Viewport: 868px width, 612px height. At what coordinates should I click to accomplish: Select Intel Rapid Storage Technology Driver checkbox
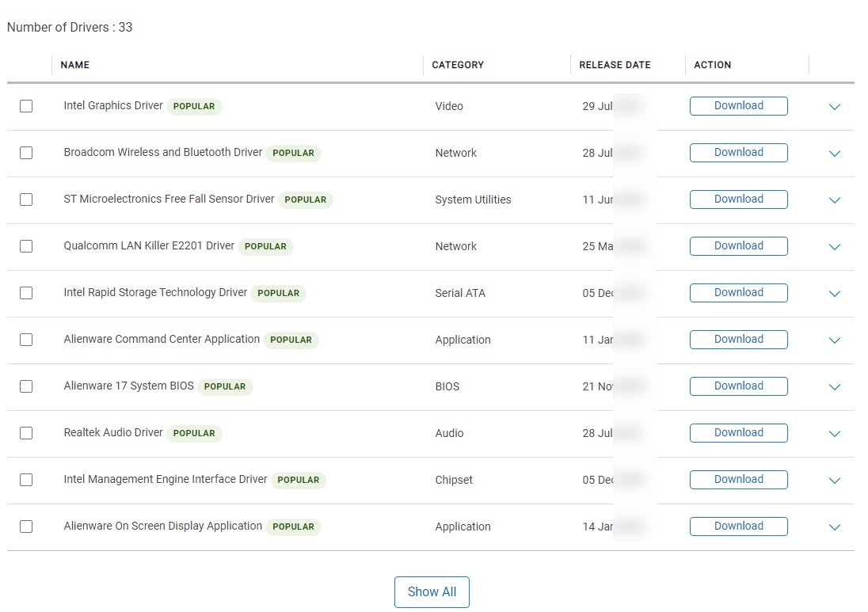click(x=26, y=293)
